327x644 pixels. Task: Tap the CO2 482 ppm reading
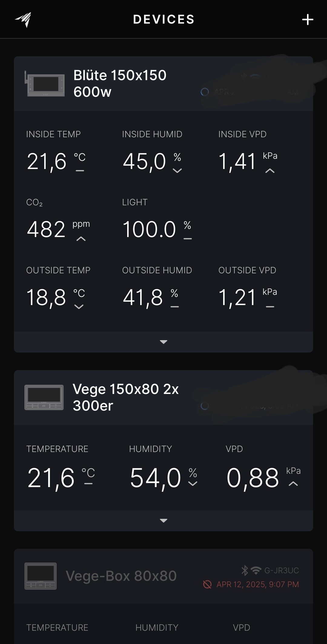[46, 229]
